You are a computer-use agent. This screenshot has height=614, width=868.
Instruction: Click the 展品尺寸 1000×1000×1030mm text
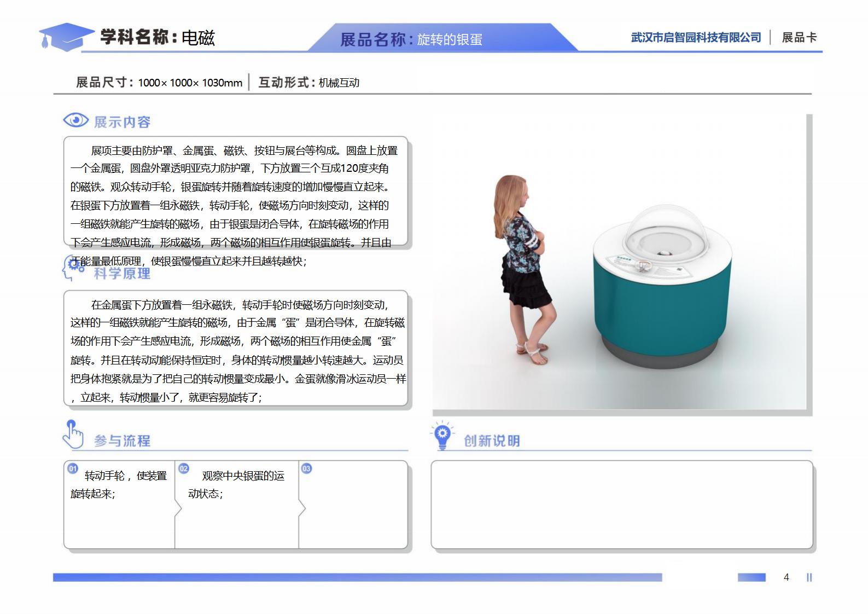point(159,83)
